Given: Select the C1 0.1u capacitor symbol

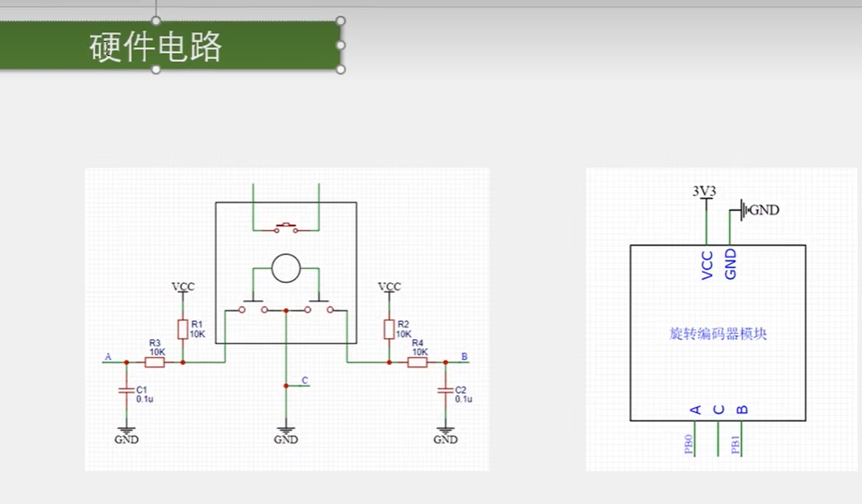Looking at the screenshot, I should (125, 390).
